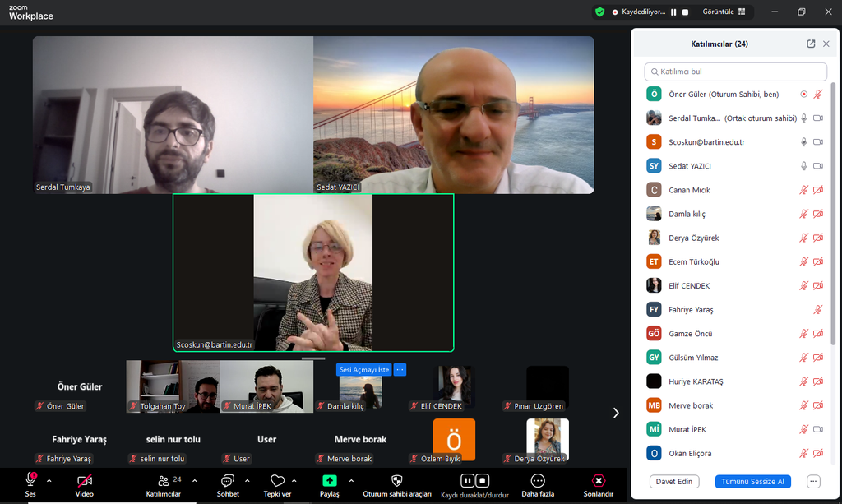Image resolution: width=842 pixels, height=504 pixels.
Task: Toggle Canan Mıcık's muted microphone icon
Action: coord(803,190)
